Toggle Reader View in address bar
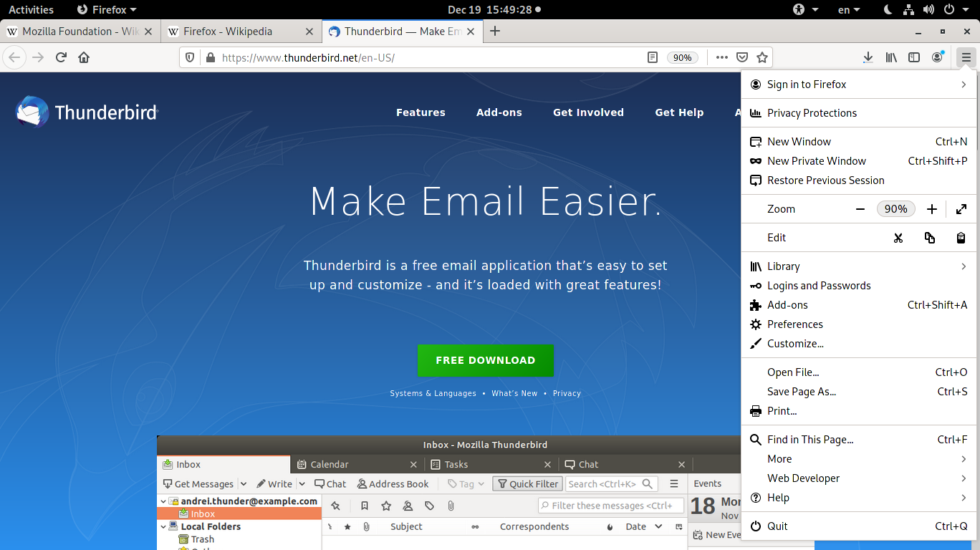 (653, 57)
